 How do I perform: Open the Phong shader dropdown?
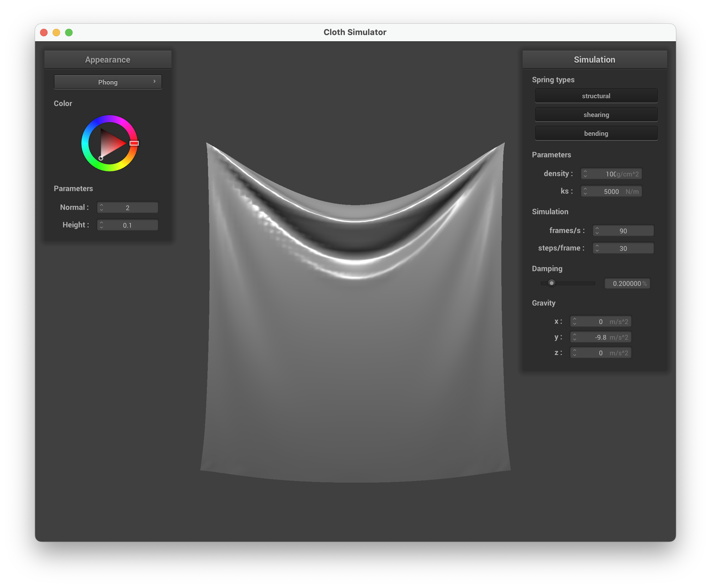108,82
